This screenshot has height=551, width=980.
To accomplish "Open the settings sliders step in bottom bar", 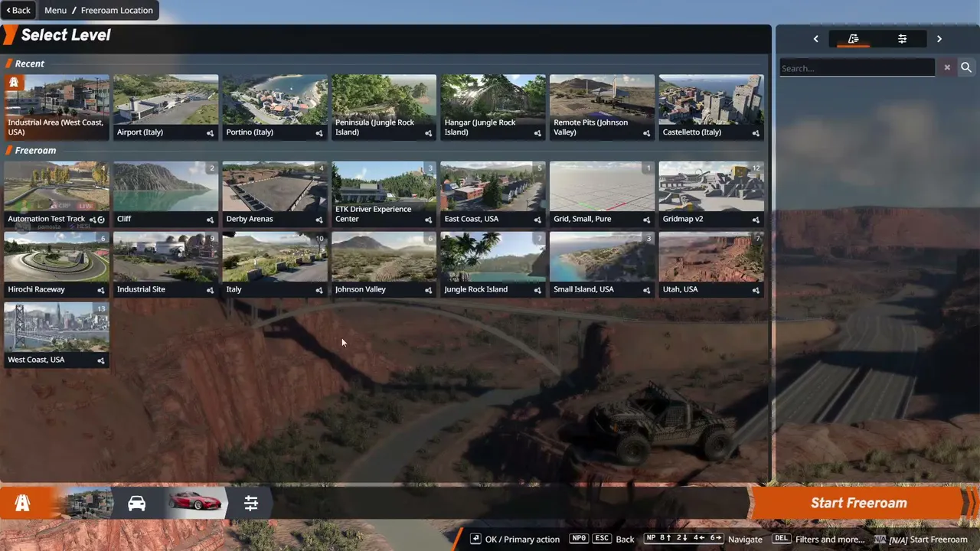I will coord(251,503).
